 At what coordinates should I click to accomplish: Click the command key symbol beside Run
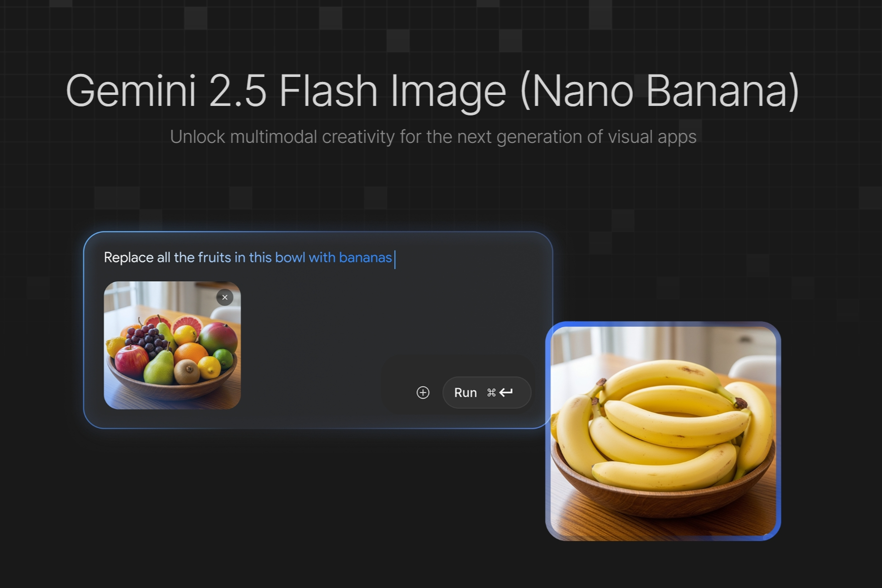(491, 393)
